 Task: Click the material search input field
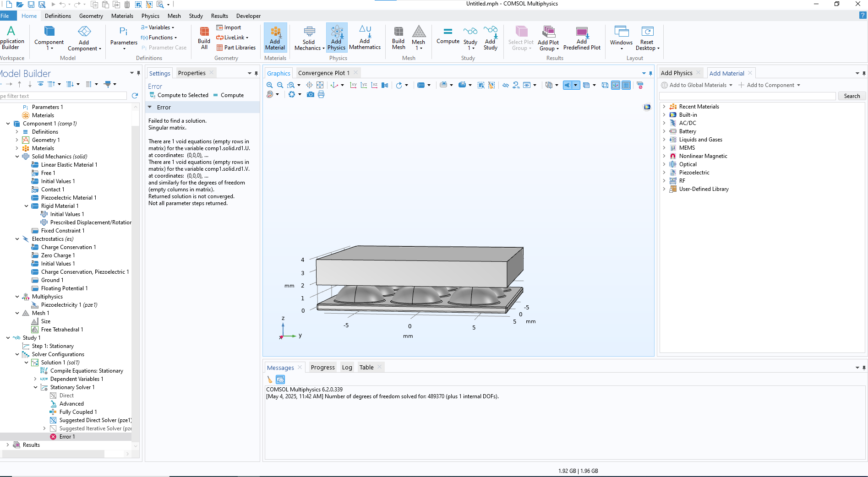click(x=747, y=96)
